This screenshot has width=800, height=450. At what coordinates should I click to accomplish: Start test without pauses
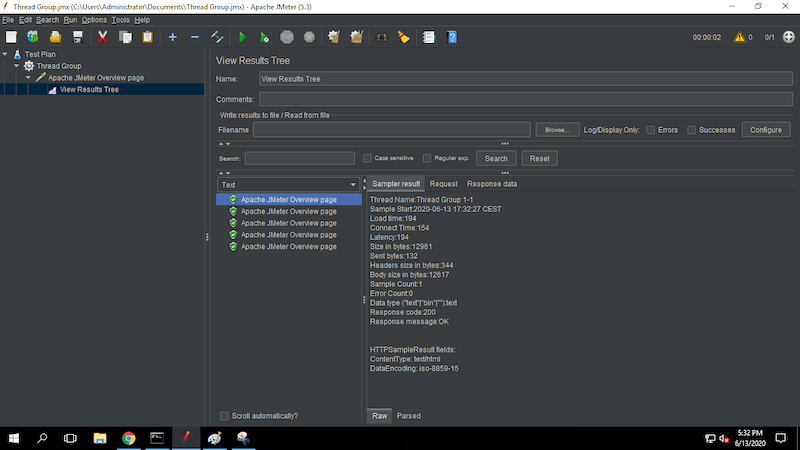click(x=264, y=37)
